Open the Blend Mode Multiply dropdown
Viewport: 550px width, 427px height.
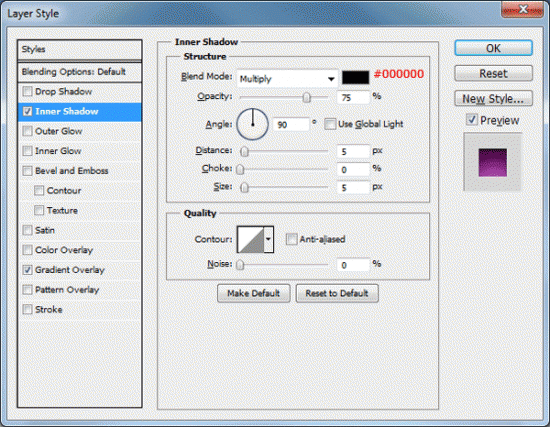pos(287,79)
